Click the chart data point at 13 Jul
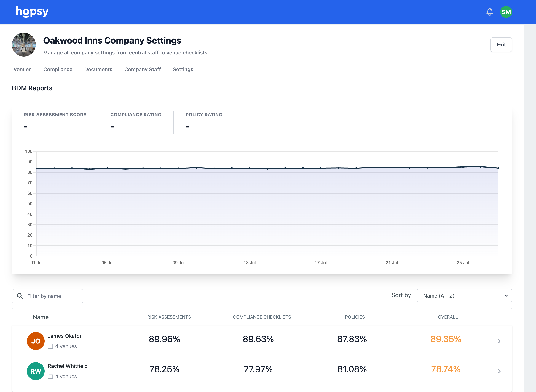Viewport: 536px width, 392px height. [250, 168]
